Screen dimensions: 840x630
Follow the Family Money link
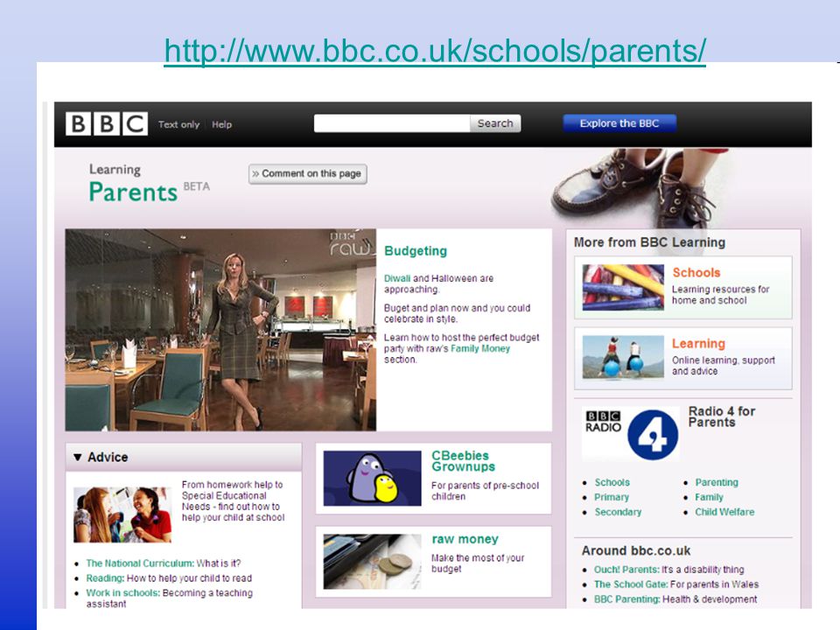click(480, 349)
